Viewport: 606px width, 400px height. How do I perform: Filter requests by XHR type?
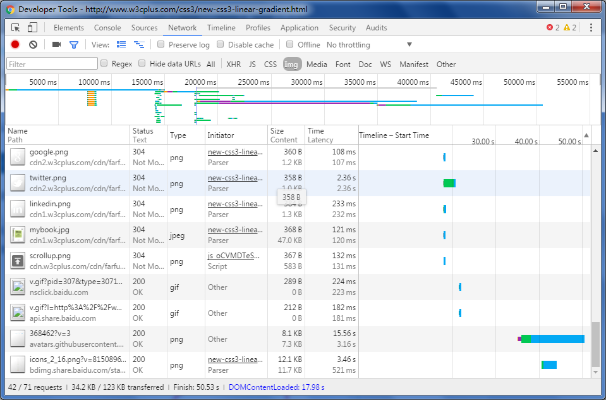pyautogui.click(x=233, y=63)
